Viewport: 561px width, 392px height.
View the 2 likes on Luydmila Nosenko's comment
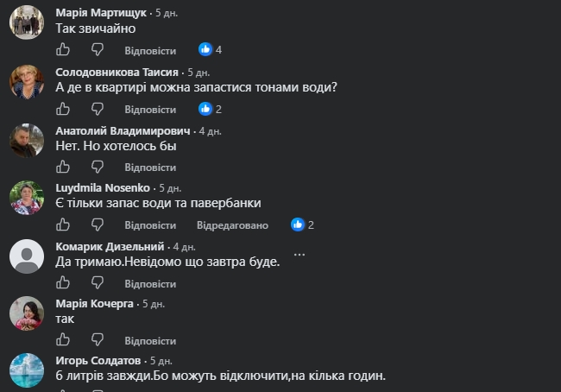coord(302,224)
